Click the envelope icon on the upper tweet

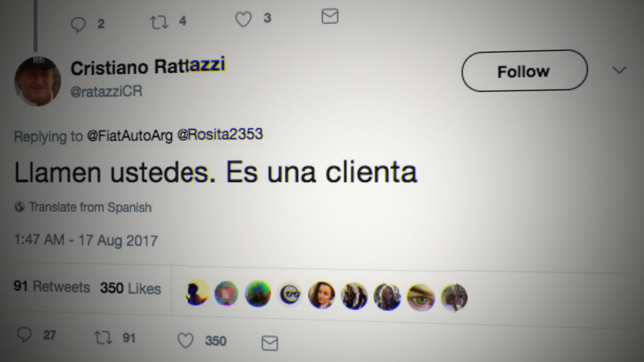[x=330, y=16]
